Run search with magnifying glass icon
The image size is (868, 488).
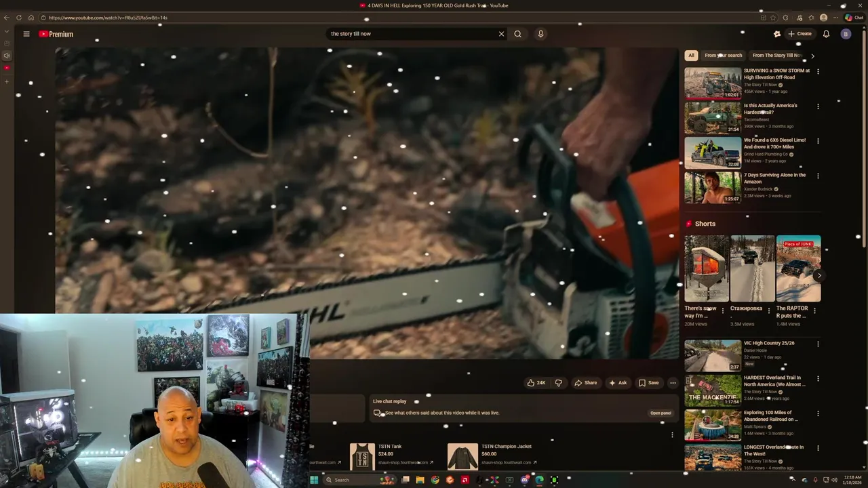pos(517,34)
